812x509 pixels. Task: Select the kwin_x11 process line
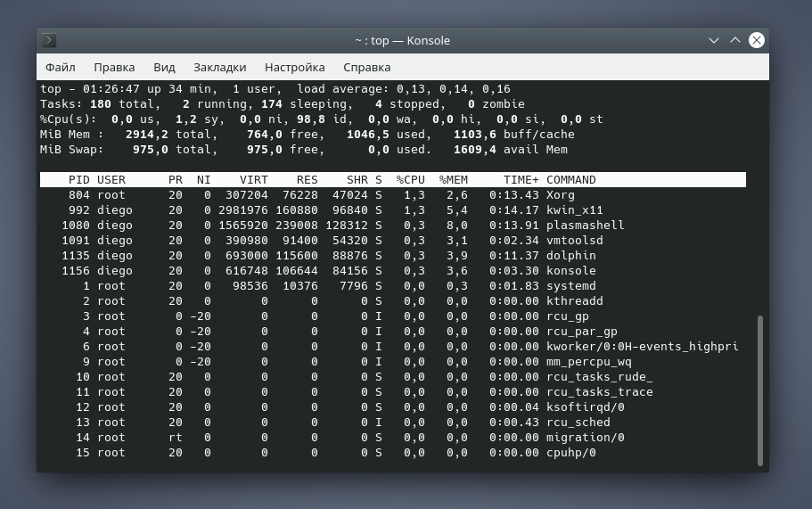click(392, 210)
